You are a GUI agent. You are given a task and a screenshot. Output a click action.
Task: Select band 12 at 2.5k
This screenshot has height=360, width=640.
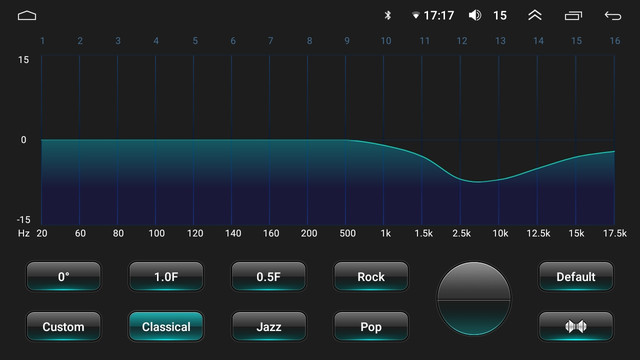pyautogui.click(x=460, y=140)
